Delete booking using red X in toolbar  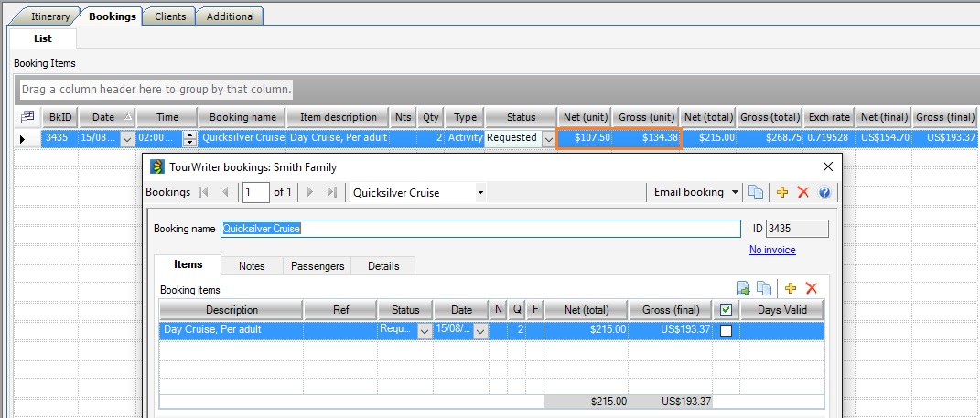pyautogui.click(x=803, y=192)
